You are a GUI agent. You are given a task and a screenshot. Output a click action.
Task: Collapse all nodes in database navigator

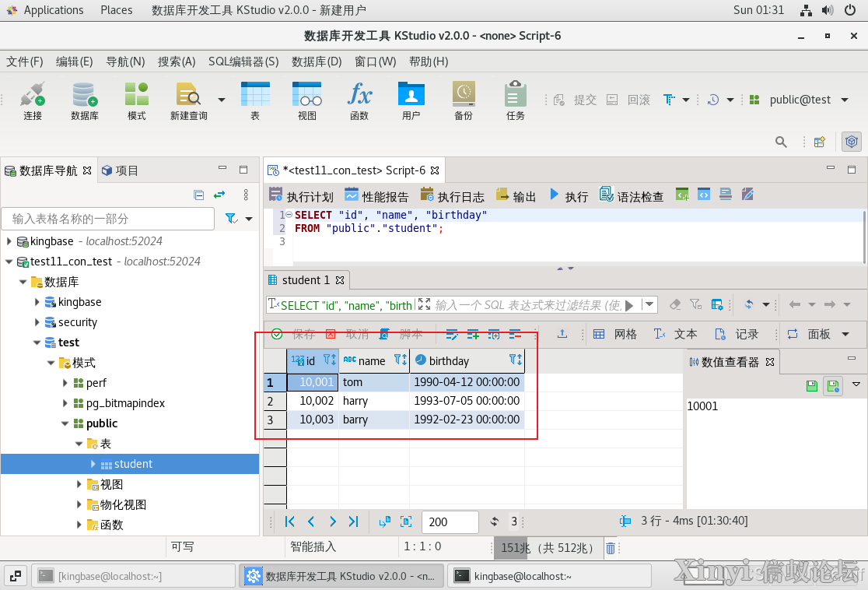pos(199,195)
